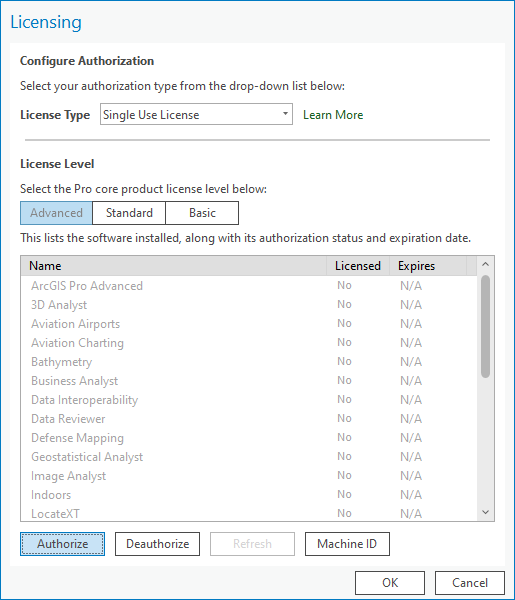Click the License Type dropdown arrow
This screenshot has width=515, height=600.
[285, 114]
